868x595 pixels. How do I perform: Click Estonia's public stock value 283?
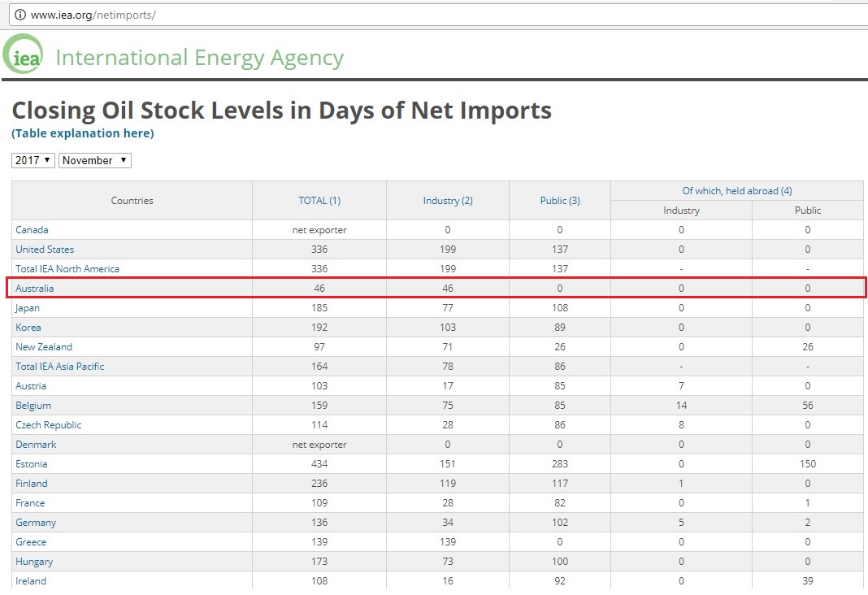(x=560, y=464)
